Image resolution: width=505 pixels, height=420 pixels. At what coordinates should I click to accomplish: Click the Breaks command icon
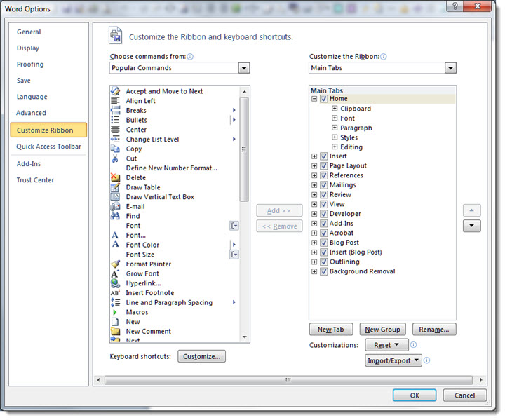click(115, 111)
